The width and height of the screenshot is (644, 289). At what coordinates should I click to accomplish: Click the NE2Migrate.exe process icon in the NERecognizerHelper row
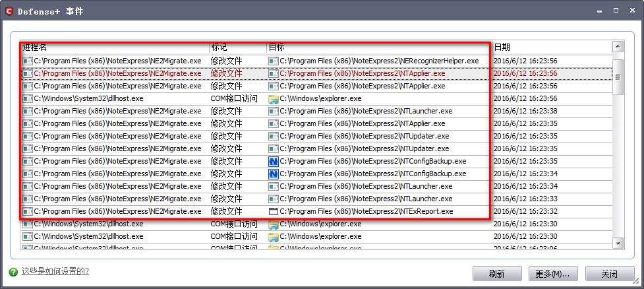(x=28, y=61)
